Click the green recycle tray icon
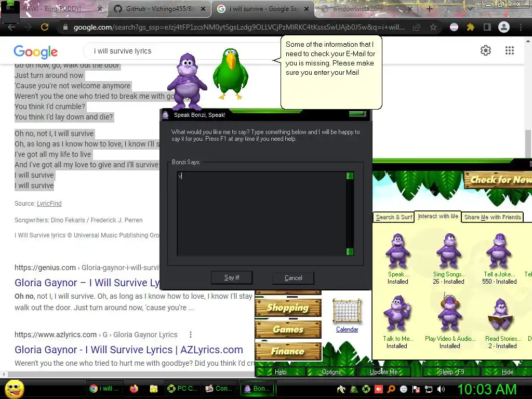Image resolution: width=532 pixels, height=399 pixels. tap(366, 389)
